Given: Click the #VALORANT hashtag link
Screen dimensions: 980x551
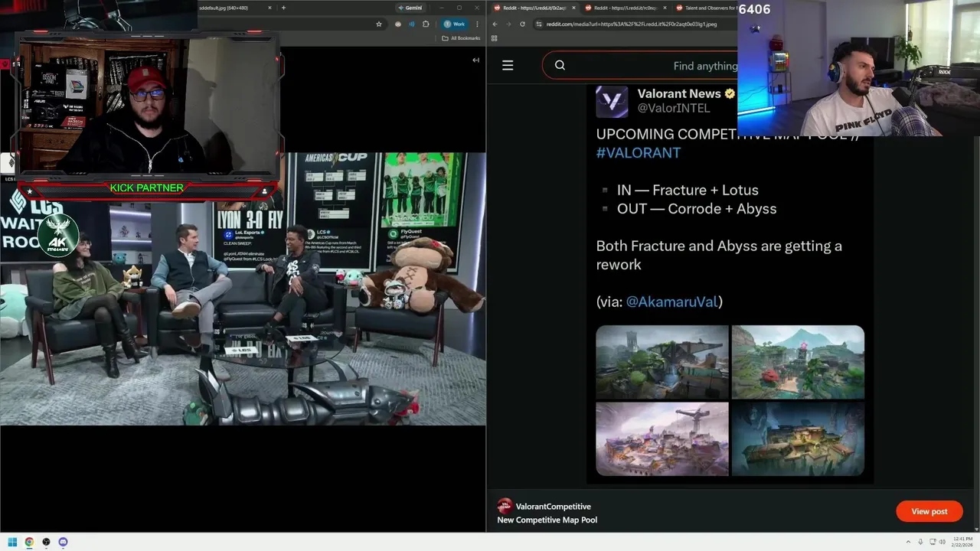Looking at the screenshot, I should (639, 152).
